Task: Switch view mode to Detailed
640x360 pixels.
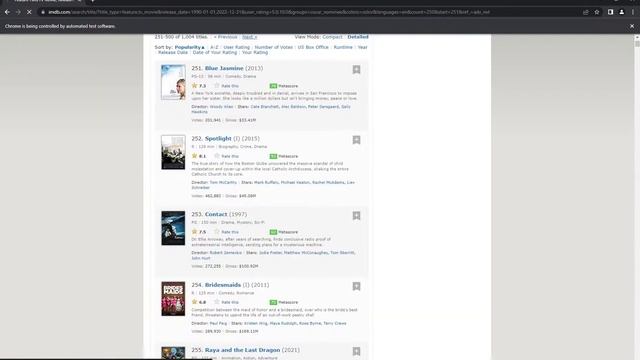Action: click(x=358, y=37)
